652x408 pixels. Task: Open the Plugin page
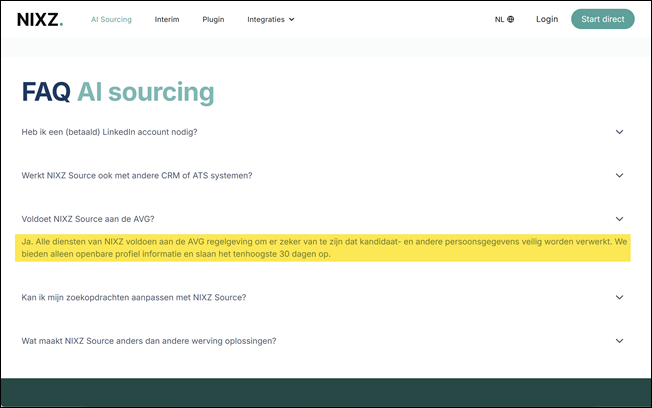[213, 20]
